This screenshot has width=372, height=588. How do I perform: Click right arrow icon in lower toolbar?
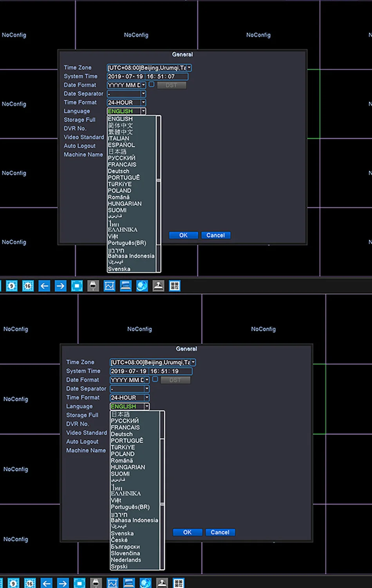[63, 583]
